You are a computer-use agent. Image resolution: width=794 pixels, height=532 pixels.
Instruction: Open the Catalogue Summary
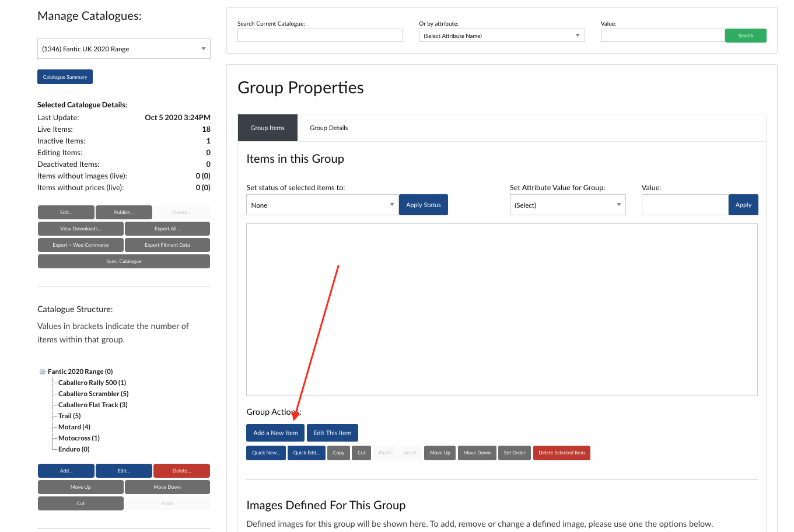click(x=65, y=77)
